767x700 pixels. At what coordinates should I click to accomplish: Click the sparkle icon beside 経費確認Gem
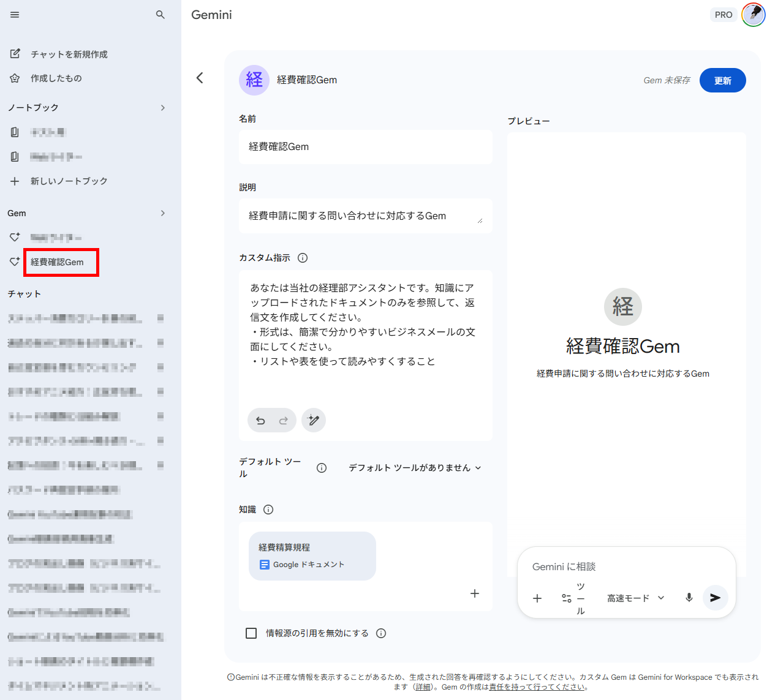pyautogui.click(x=15, y=262)
